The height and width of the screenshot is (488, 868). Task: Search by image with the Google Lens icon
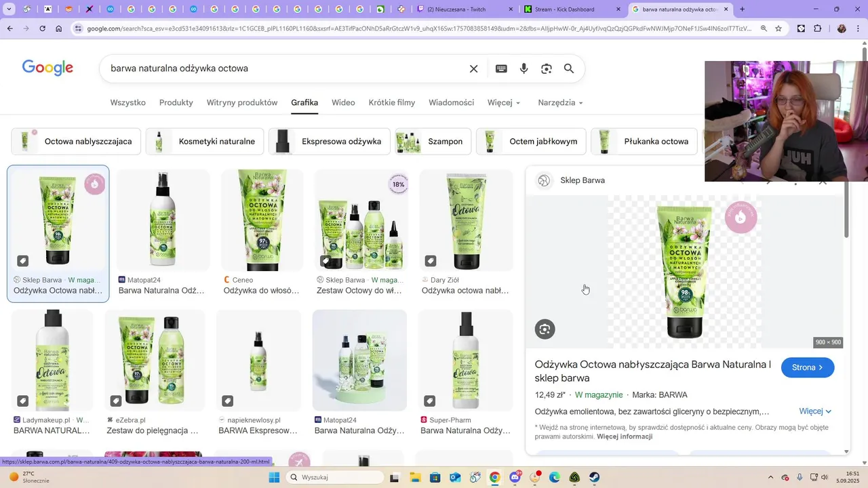[547, 68]
